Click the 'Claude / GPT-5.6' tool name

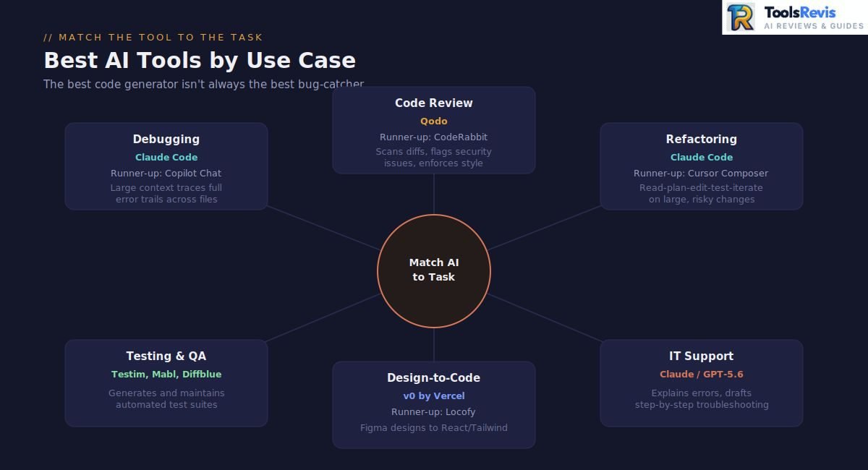click(702, 375)
